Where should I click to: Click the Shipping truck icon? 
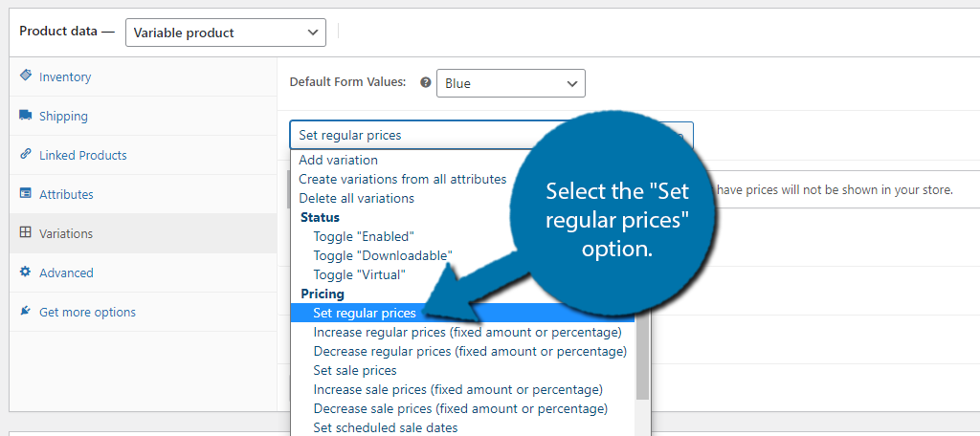26,116
